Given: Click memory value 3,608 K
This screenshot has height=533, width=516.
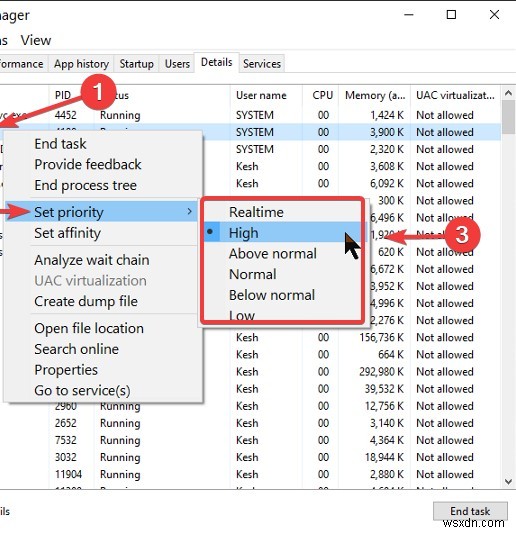Looking at the screenshot, I should pos(387,167).
